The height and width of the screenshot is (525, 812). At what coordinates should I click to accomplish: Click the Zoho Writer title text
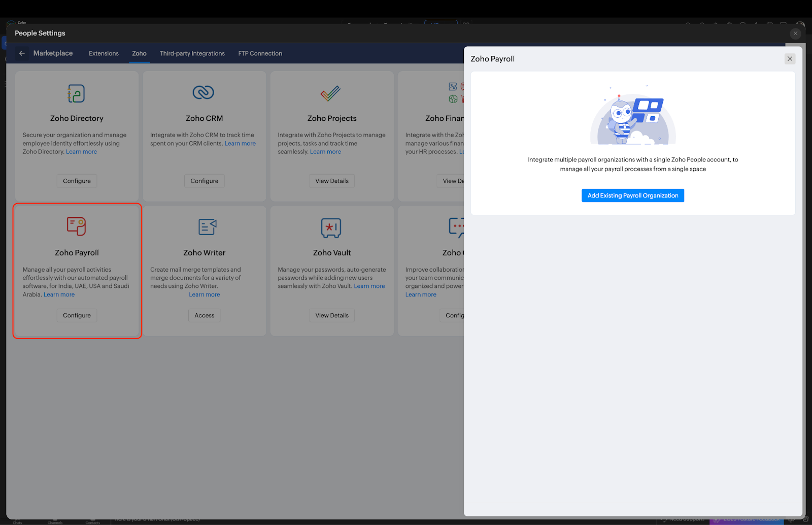[x=205, y=253]
